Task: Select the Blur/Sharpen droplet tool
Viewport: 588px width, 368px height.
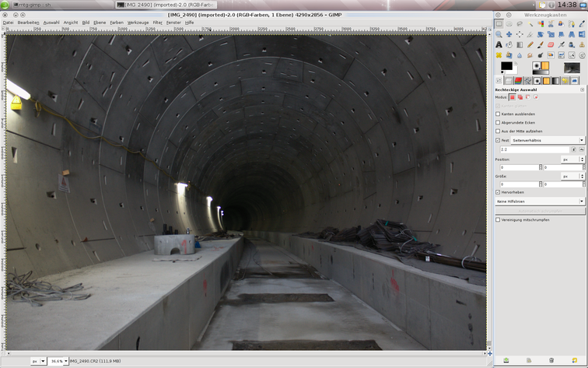Action: click(520, 55)
